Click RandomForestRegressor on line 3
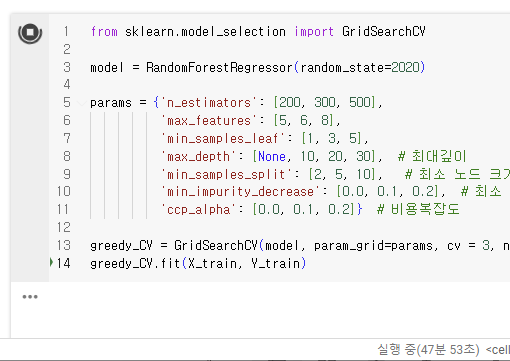The height and width of the screenshot is (361, 510). click(x=219, y=68)
